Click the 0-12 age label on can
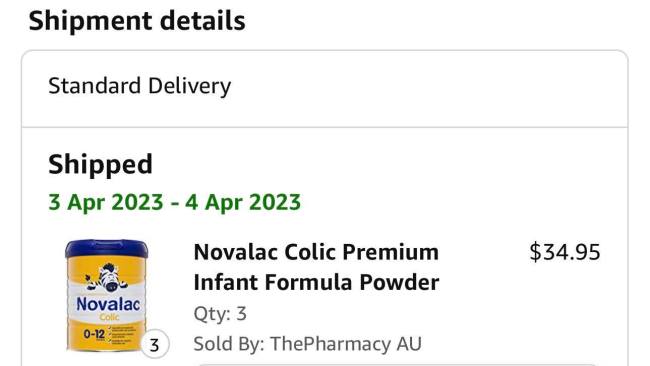 pyautogui.click(x=94, y=334)
